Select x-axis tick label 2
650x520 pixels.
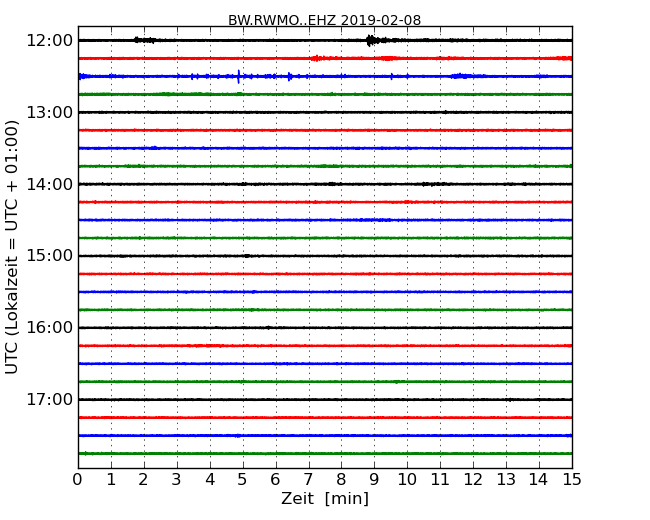(143, 480)
